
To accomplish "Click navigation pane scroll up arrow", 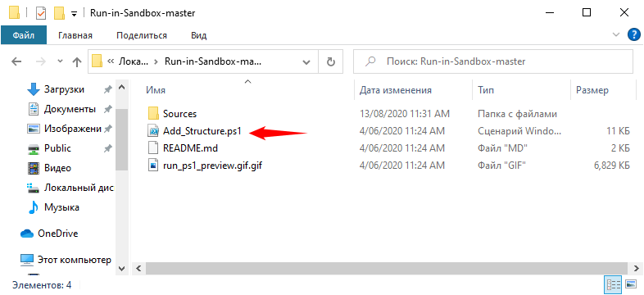I will [121, 87].
